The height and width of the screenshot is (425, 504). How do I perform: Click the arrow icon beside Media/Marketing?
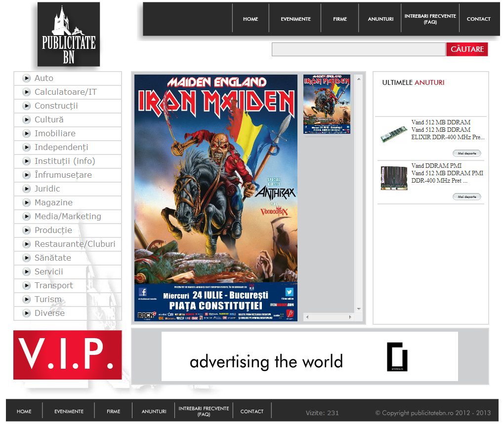pyautogui.click(x=26, y=216)
